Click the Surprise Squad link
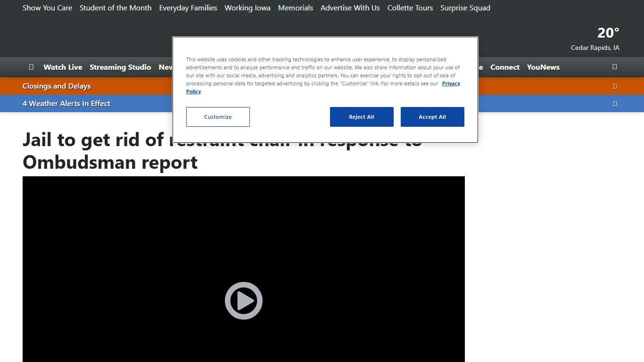This screenshot has height=362, width=644. click(465, 8)
